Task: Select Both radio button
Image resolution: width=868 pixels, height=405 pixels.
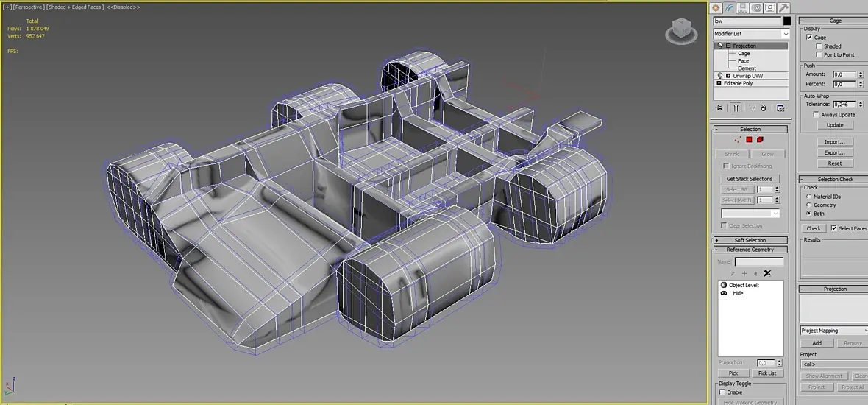Action: pyautogui.click(x=808, y=214)
